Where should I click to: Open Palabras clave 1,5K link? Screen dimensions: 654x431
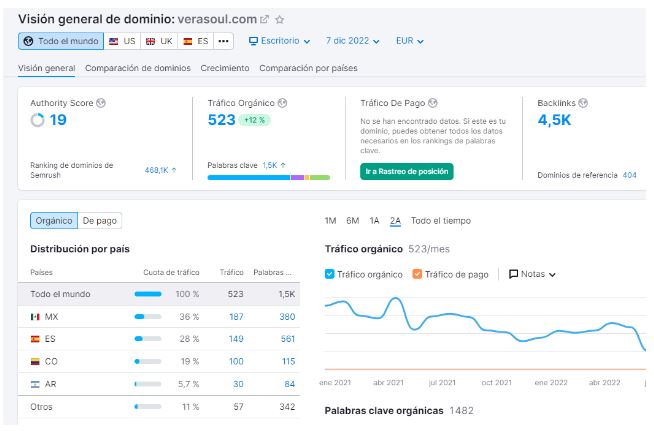click(270, 165)
